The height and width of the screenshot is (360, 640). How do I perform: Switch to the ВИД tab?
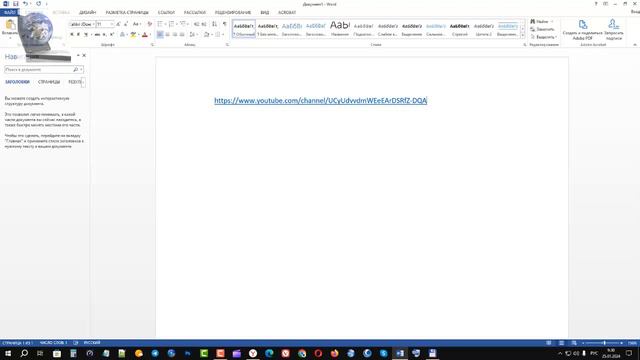pyautogui.click(x=264, y=13)
